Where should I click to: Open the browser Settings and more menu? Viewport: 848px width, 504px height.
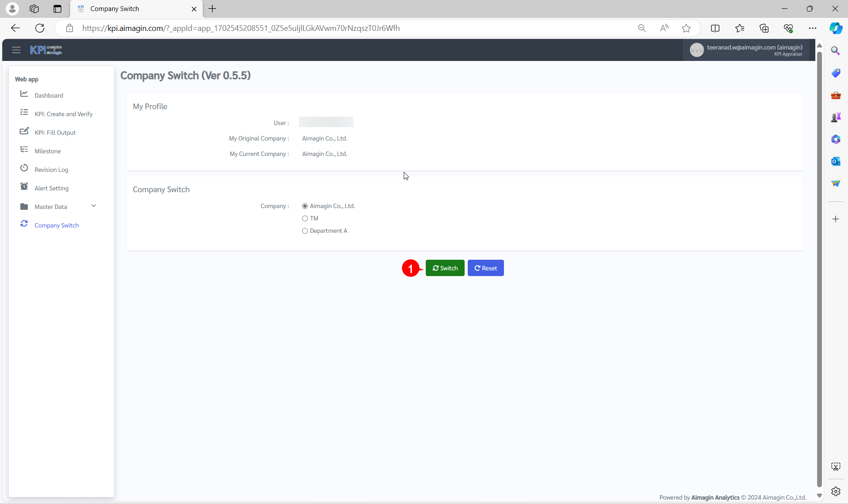click(812, 28)
